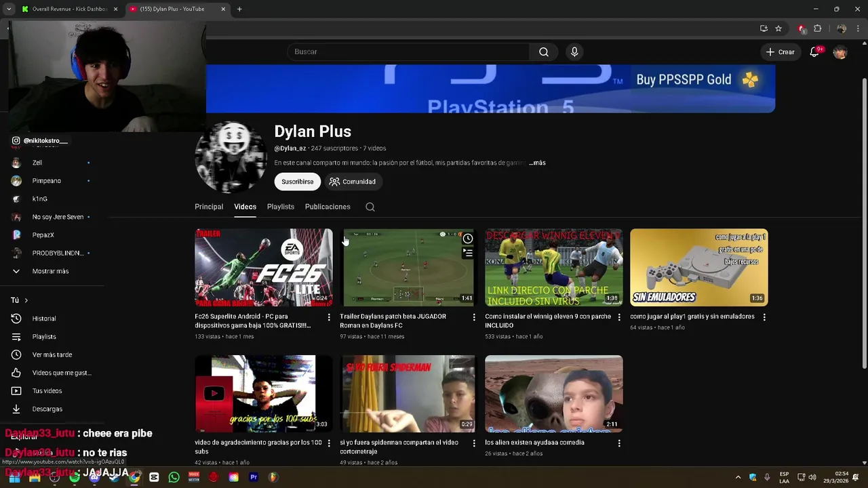868x488 pixels.
Task: Play los alien existen thumbnail
Action: [554, 394]
